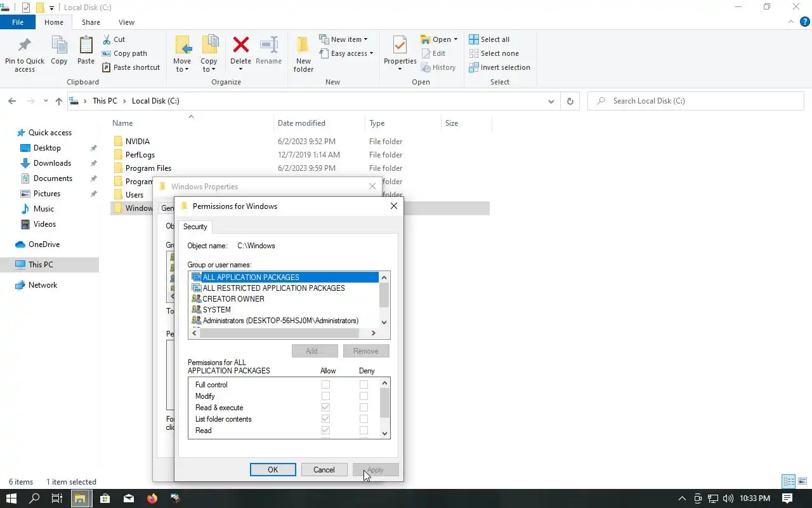Image resolution: width=812 pixels, height=508 pixels.
Task: Click the Cut scissors icon
Action: point(107,39)
